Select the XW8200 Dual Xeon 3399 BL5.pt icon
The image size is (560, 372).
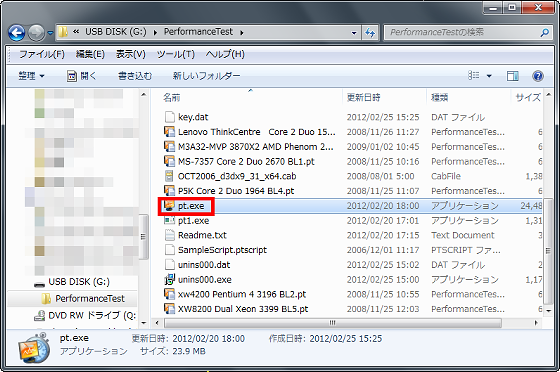pyautogui.click(x=169, y=309)
